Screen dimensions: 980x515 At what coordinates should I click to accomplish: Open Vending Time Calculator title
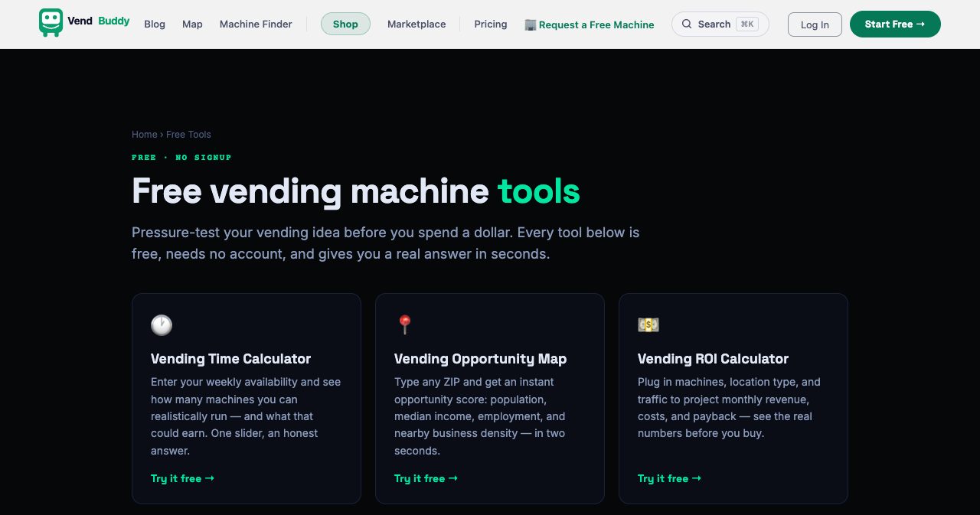click(x=230, y=359)
